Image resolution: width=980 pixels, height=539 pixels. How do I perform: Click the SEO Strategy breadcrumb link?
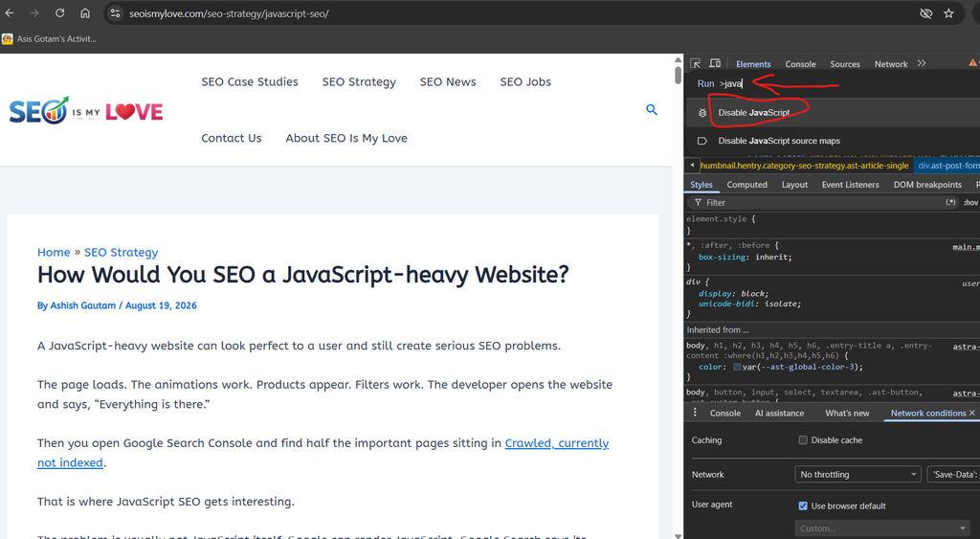122,252
